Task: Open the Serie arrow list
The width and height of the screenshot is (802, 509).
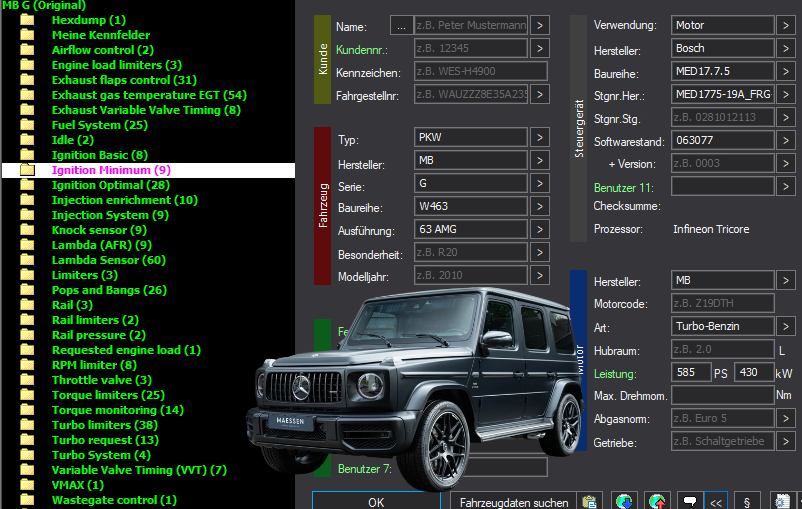Action: point(540,183)
